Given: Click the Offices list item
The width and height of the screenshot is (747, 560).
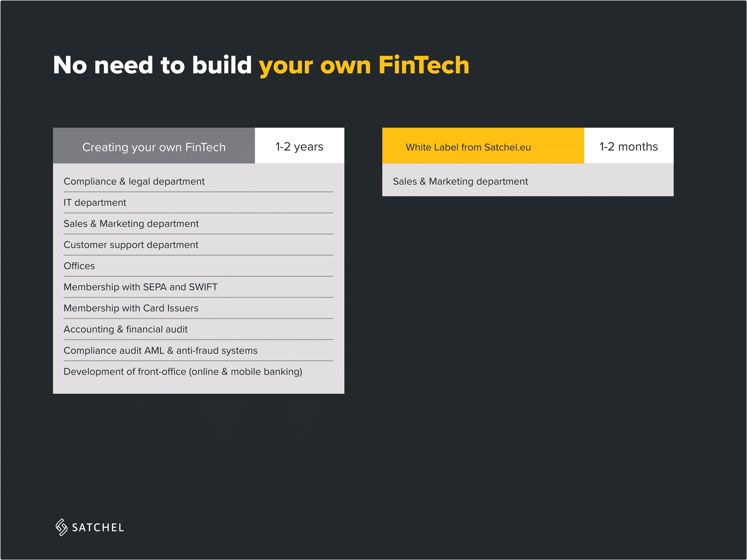Looking at the screenshot, I should point(79,266).
